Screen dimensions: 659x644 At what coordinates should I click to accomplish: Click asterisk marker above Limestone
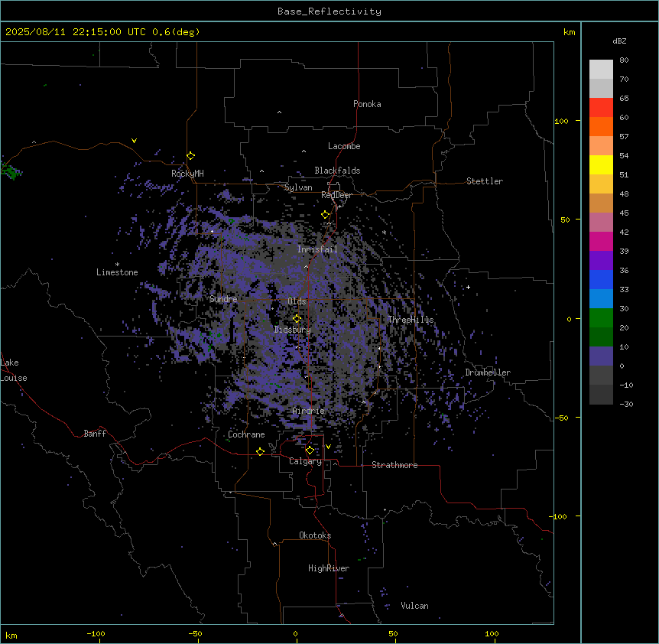point(117,264)
